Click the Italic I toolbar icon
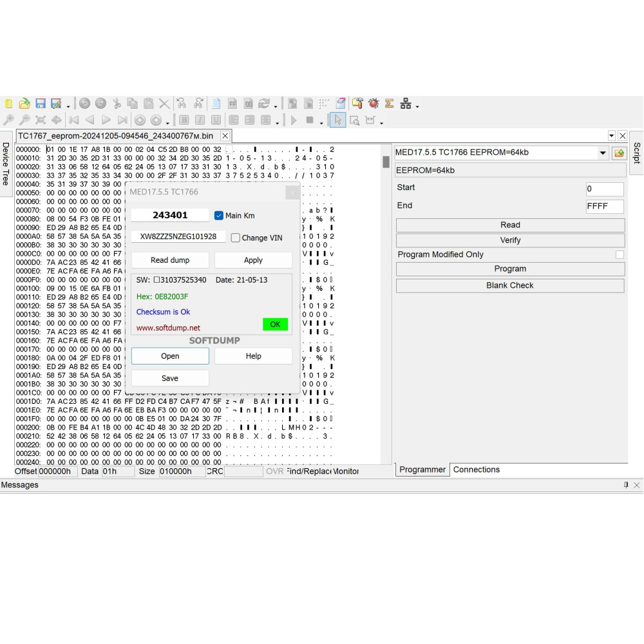This screenshot has width=644, height=644. (200, 120)
